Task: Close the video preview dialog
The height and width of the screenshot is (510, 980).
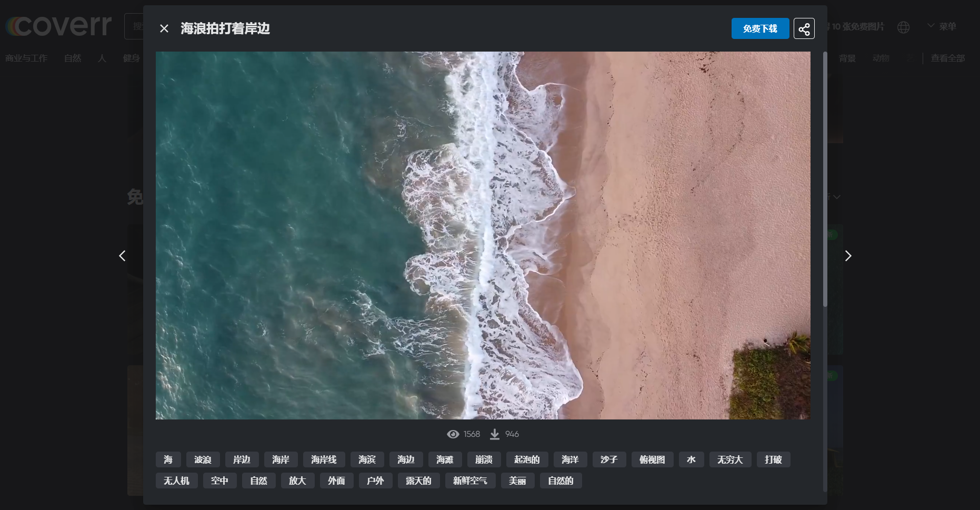Action: click(164, 28)
